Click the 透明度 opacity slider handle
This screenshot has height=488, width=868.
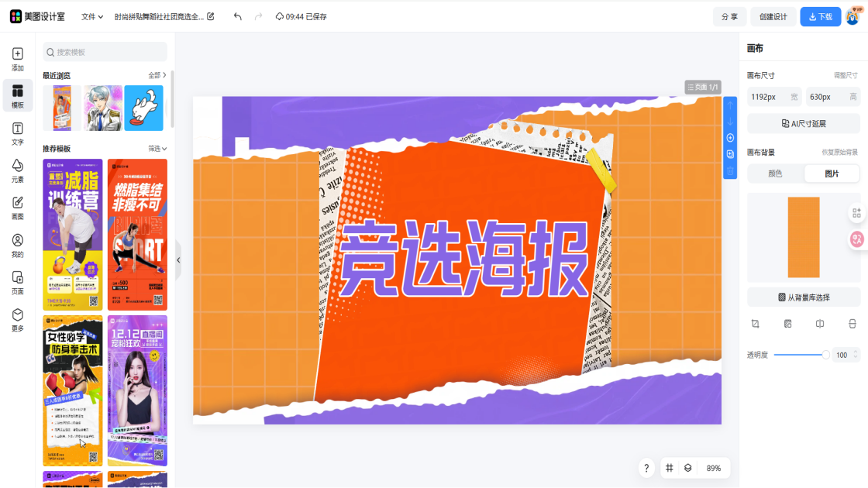point(825,355)
